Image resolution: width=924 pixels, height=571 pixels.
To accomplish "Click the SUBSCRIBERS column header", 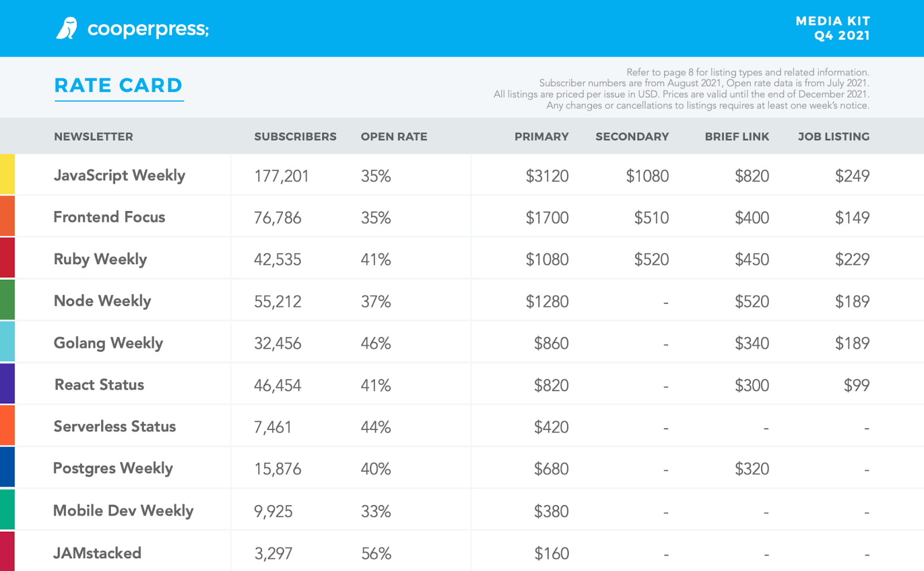I will pyautogui.click(x=295, y=137).
